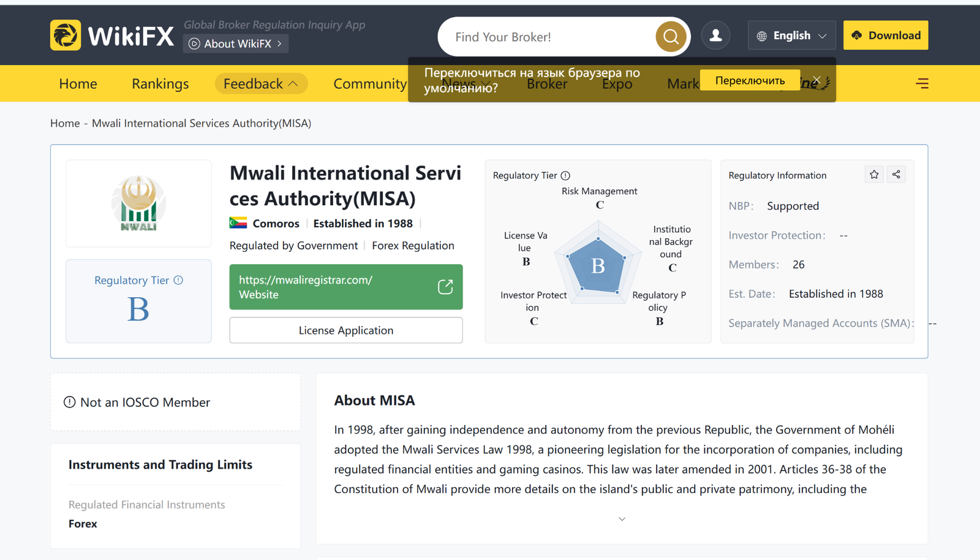Click the Forex Regulation label
980x560 pixels.
tap(413, 246)
